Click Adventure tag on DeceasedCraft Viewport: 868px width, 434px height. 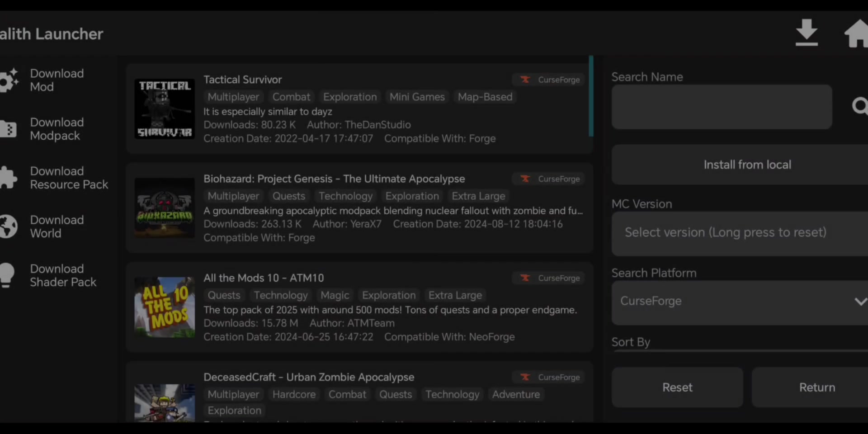click(516, 394)
